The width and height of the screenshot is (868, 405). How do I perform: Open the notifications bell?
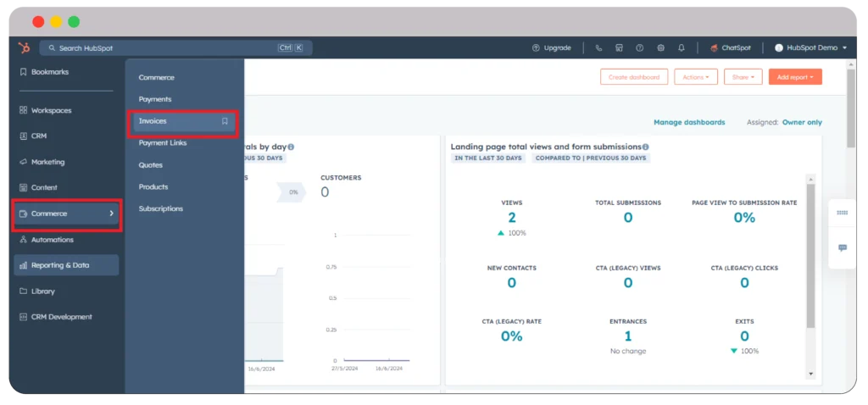pos(681,48)
